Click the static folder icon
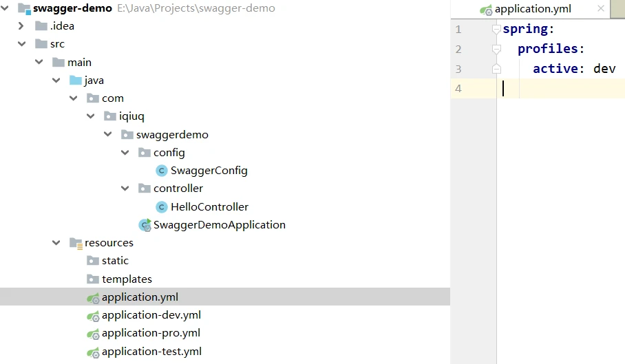This screenshot has width=625, height=364. tap(93, 261)
